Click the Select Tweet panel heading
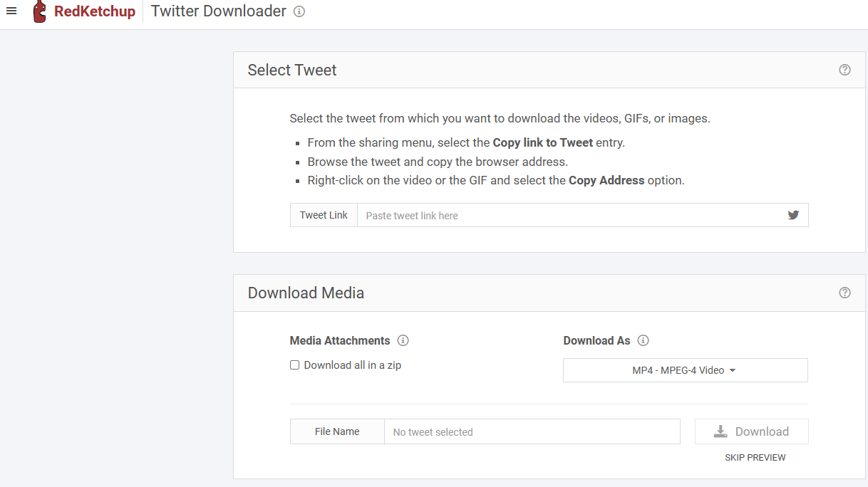This screenshot has width=868, height=487. click(x=292, y=70)
